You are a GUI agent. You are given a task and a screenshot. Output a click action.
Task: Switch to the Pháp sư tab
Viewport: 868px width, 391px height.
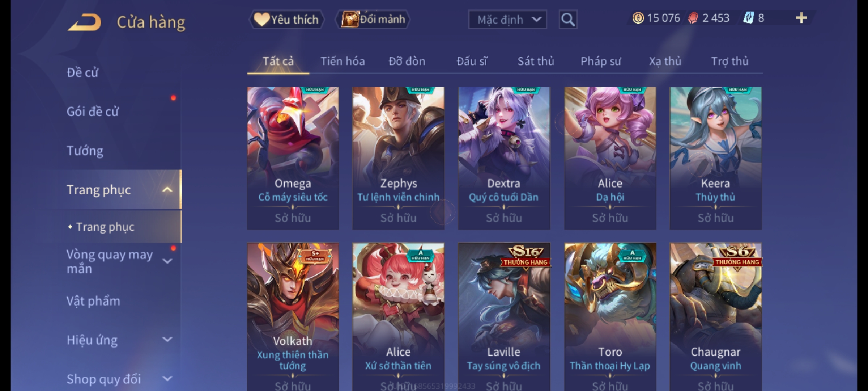click(x=601, y=61)
